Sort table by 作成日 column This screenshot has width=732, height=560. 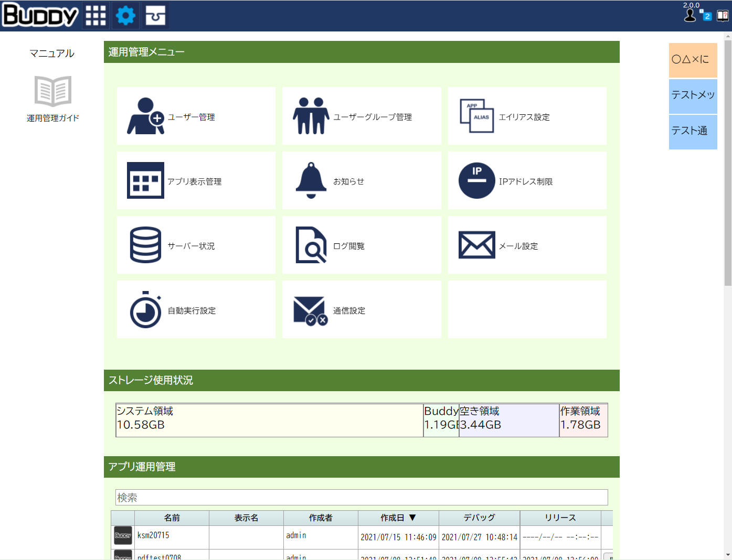(398, 518)
